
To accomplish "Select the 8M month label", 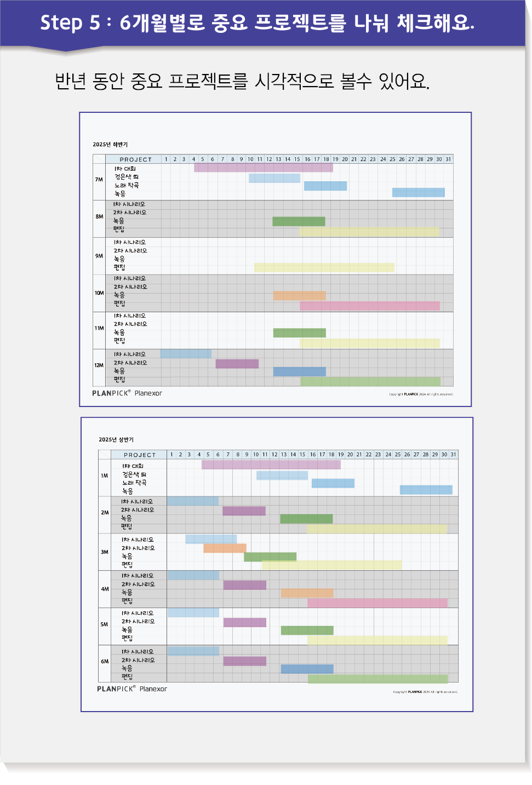I will coord(99,216).
